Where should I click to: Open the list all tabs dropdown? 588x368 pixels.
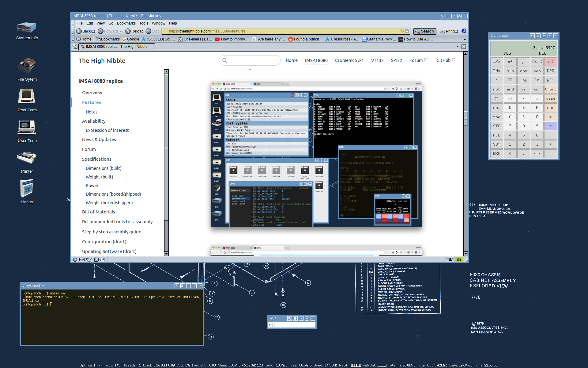pyautogui.click(x=458, y=47)
